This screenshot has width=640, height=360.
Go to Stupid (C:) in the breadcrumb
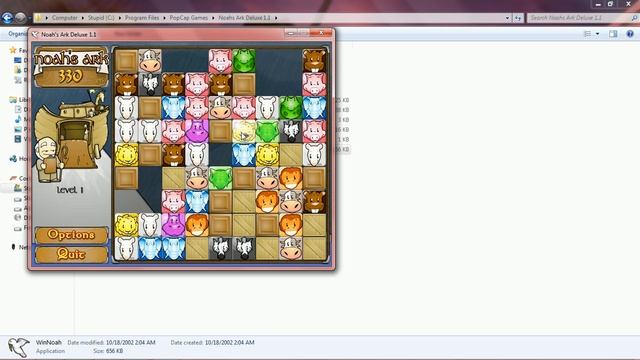(101, 18)
